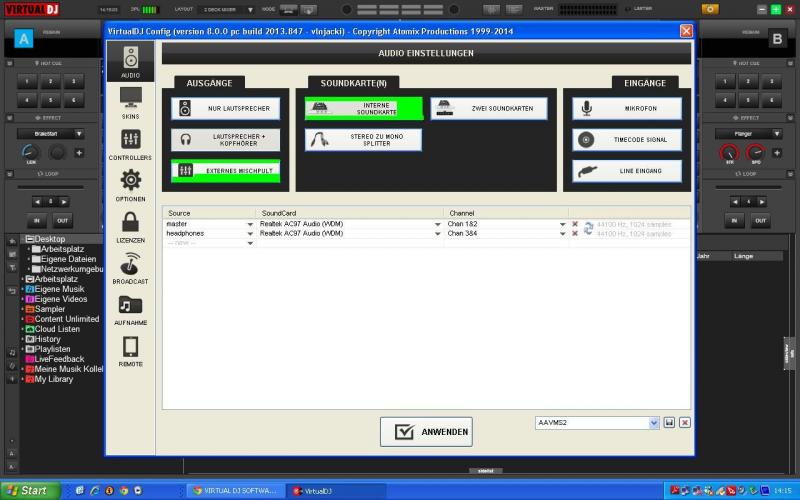The width and height of the screenshot is (800, 500).
Task: Save the audio config preset
Action: coord(669,422)
